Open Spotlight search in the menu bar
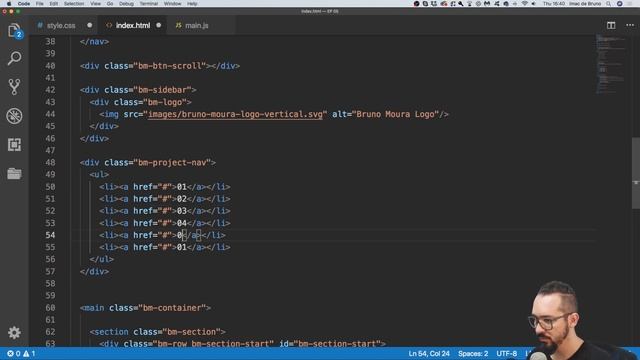 click(x=608, y=4)
